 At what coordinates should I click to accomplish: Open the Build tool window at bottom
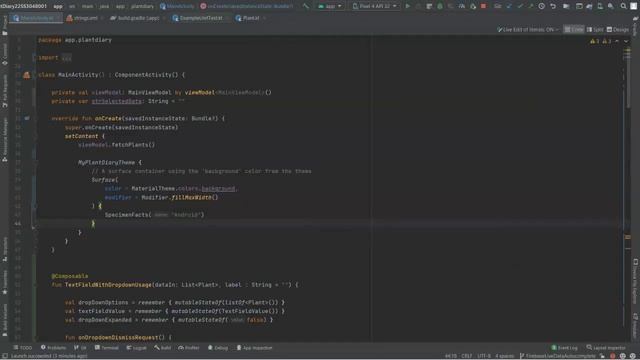163,348
